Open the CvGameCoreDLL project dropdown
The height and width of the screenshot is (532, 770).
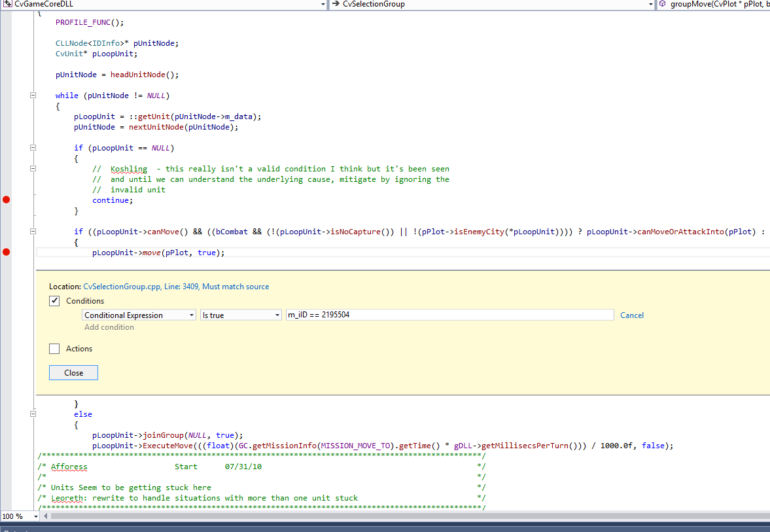323,4
